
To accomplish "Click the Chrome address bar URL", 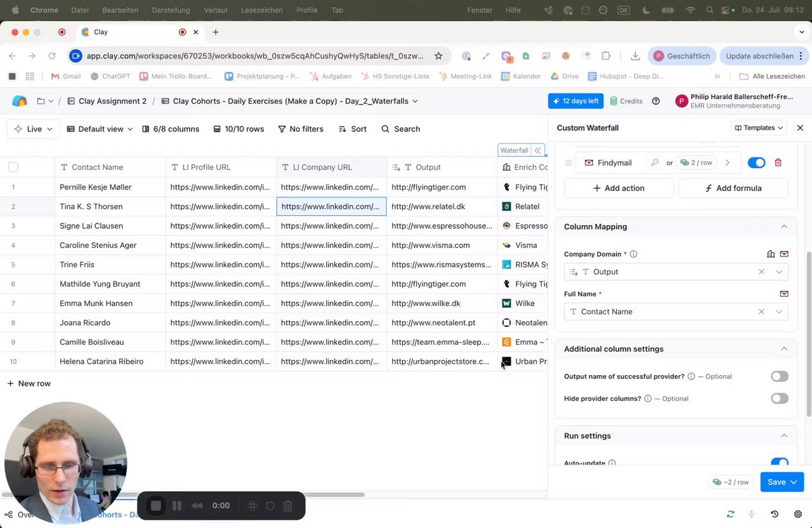I will pos(254,56).
